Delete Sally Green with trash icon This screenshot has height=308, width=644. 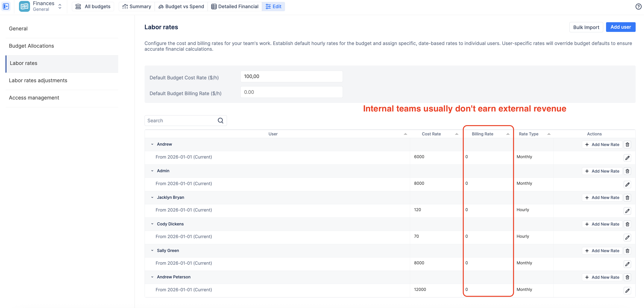(627, 251)
